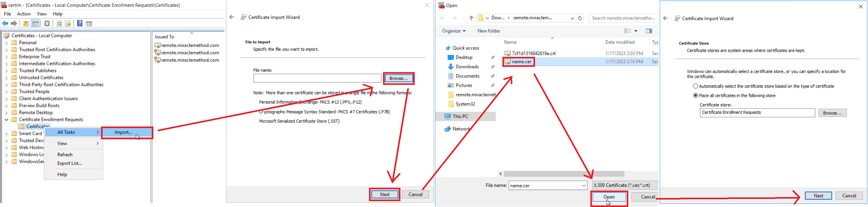Expand the Personal certificate store node
This screenshot has width=868, height=207.
pyautogui.click(x=7, y=43)
